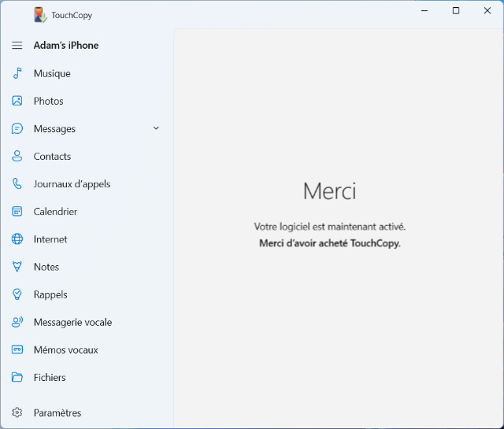Open the Musique section
Viewport: 504px width, 429px height.
tap(87, 73)
